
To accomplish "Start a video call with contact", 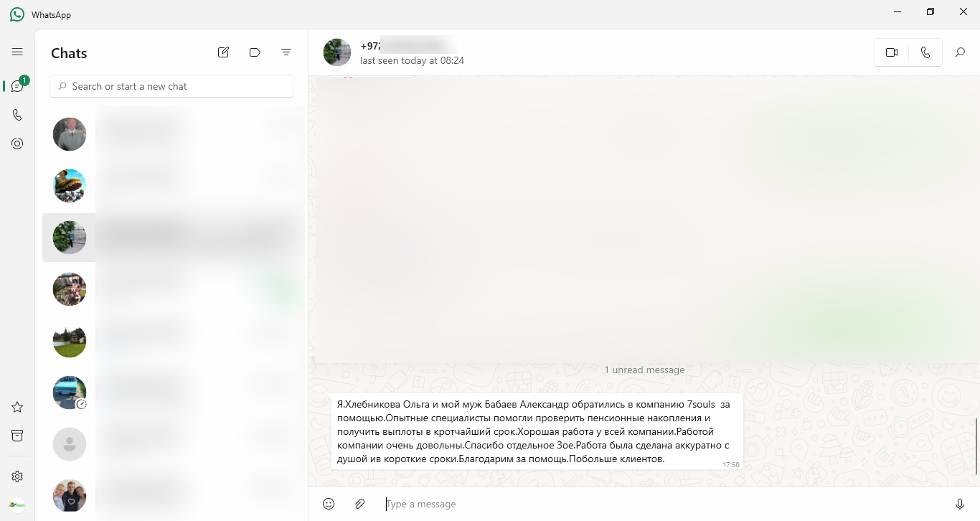I will [892, 52].
